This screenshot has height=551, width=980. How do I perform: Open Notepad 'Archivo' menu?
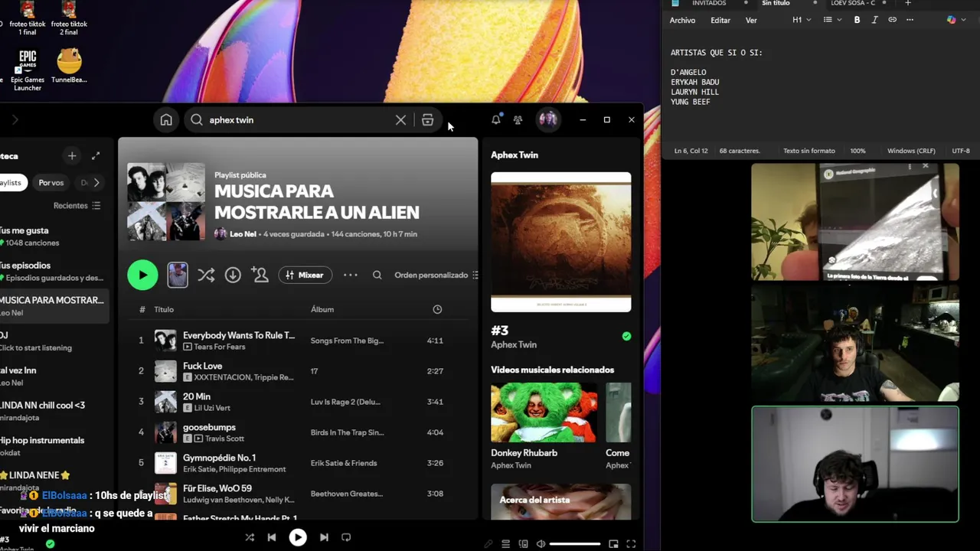pyautogui.click(x=682, y=21)
